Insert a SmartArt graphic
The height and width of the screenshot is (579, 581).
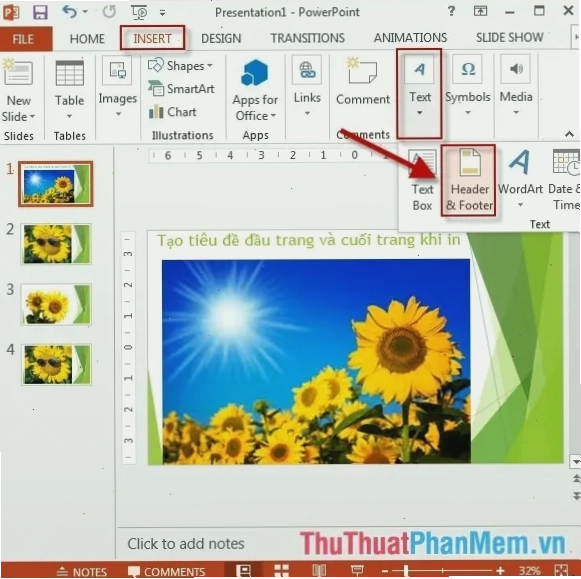[x=181, y=89]
